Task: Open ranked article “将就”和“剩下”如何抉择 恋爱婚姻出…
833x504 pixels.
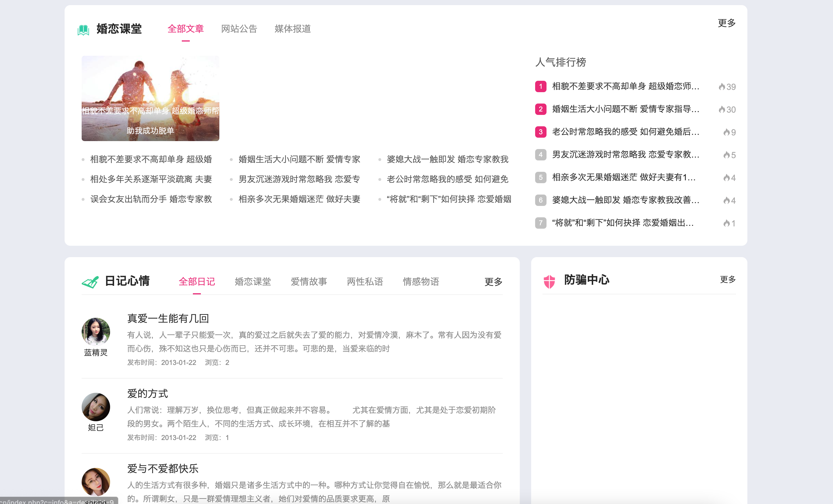Action: [623, 223]
